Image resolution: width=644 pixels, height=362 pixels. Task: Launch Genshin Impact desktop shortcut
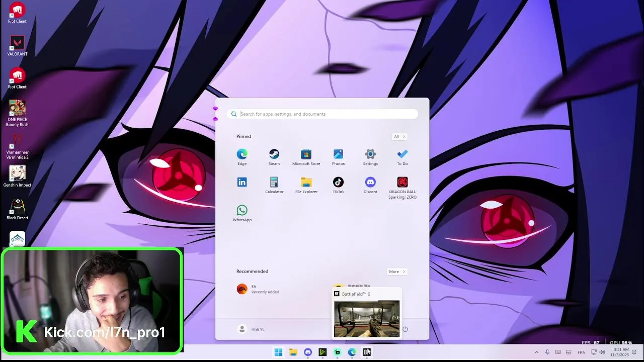pyautogui.click(x=17, y=176)
